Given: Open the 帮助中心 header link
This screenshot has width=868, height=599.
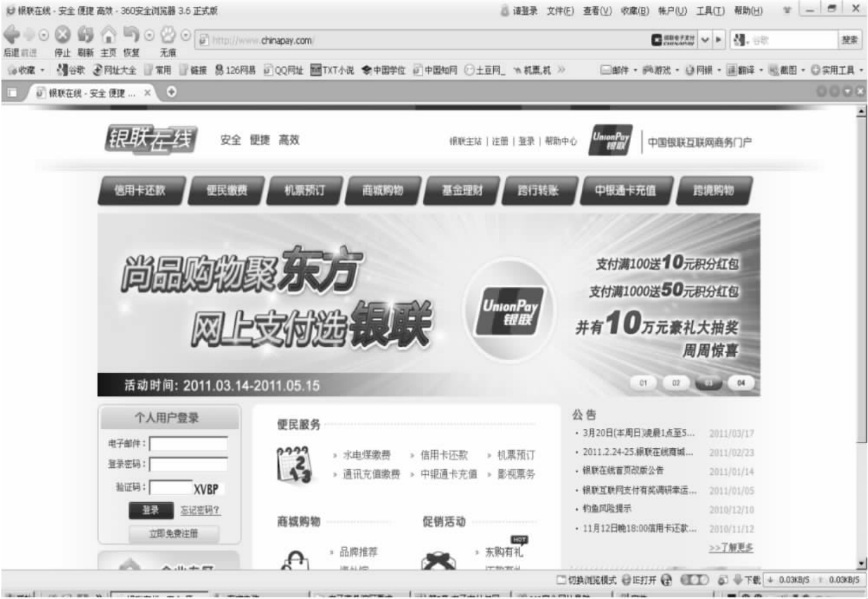Looking at the screenshot, I should 561,141.
